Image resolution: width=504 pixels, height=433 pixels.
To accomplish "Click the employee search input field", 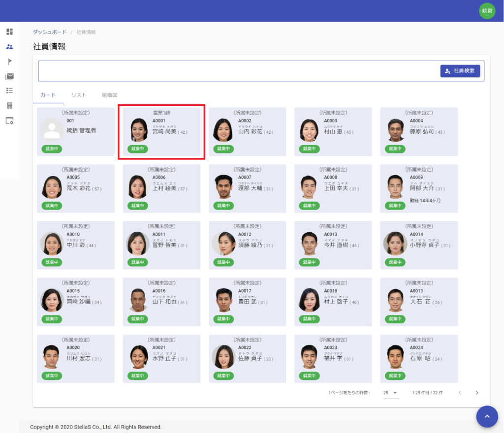I will (236, 71).
